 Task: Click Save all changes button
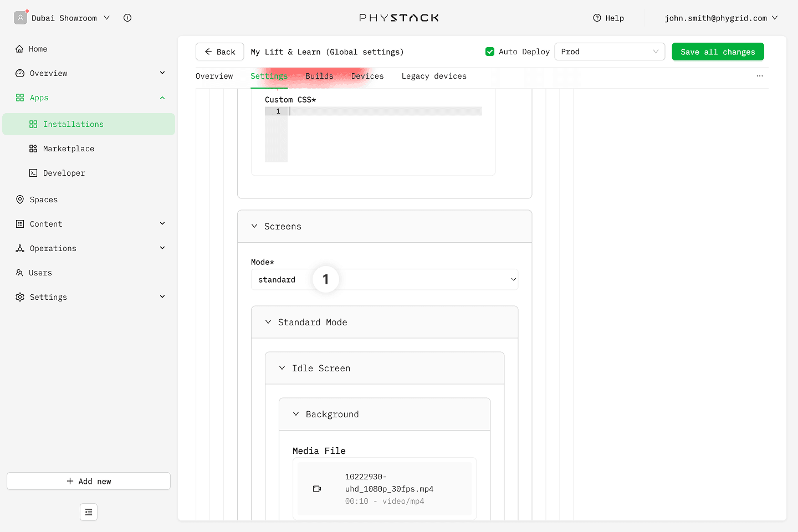pos(718,52)
